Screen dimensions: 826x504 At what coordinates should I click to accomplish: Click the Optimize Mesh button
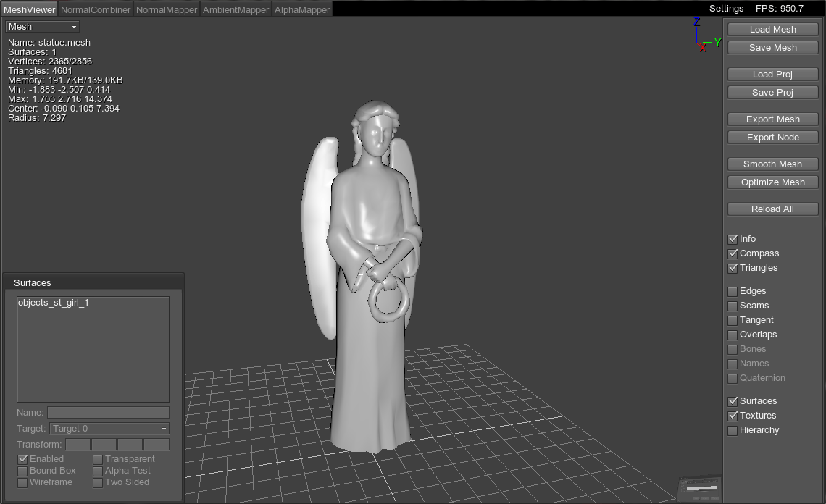click(772, 182)
